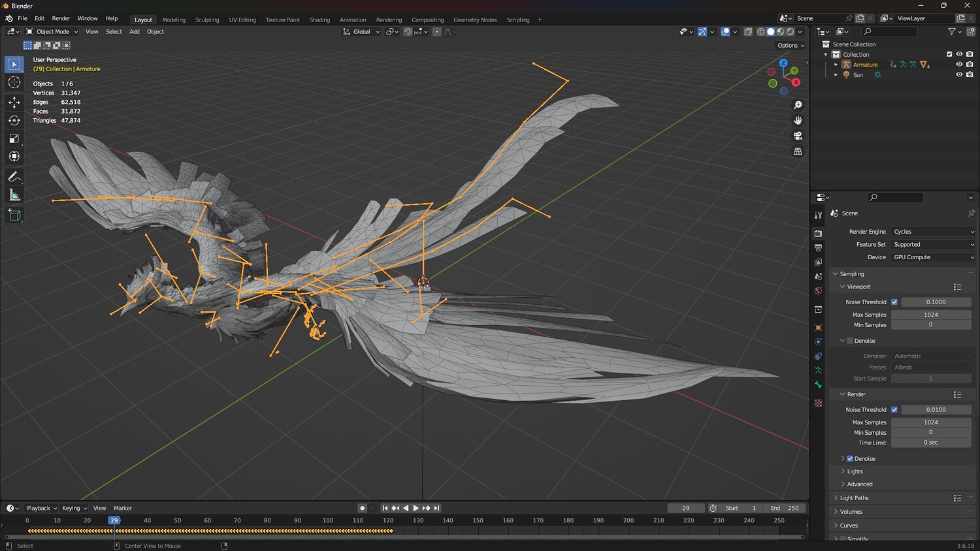Choose the Measure tool
Screen dimensions: 980x551
(x=14, y=195)
